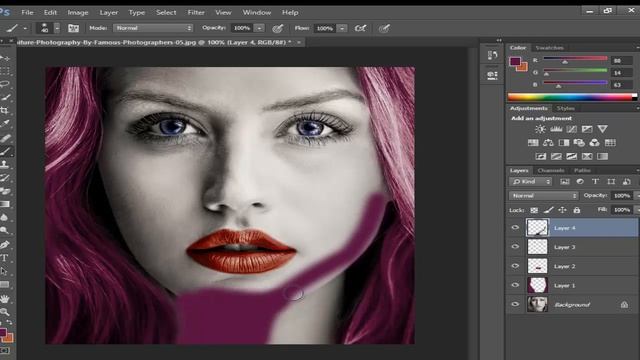Screen dimensions: 640x360
Task: Enable airbrush-style build-up effects
Action: 360,28
